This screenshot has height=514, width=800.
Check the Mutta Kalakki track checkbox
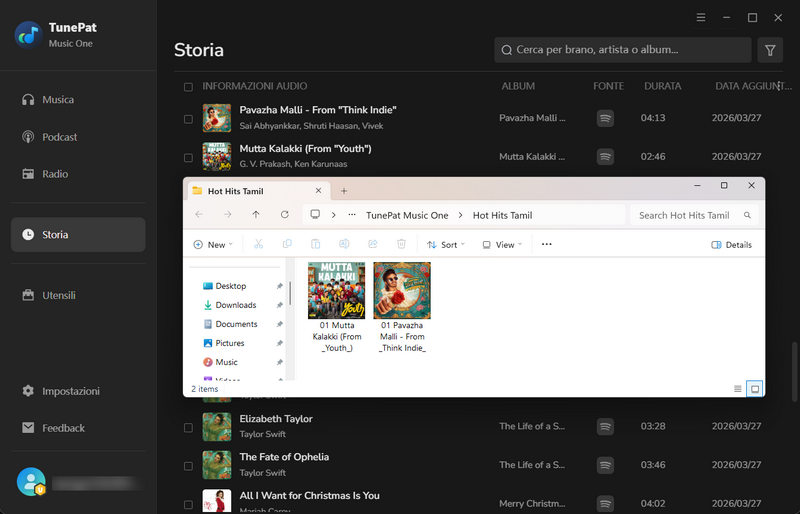tap(188, 158)
